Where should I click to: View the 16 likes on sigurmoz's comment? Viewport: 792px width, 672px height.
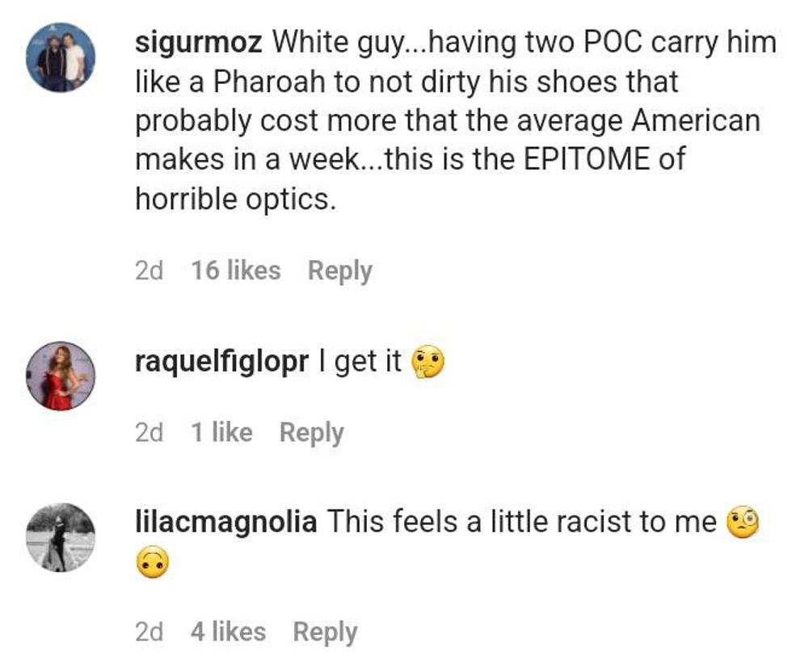point(236,271)
